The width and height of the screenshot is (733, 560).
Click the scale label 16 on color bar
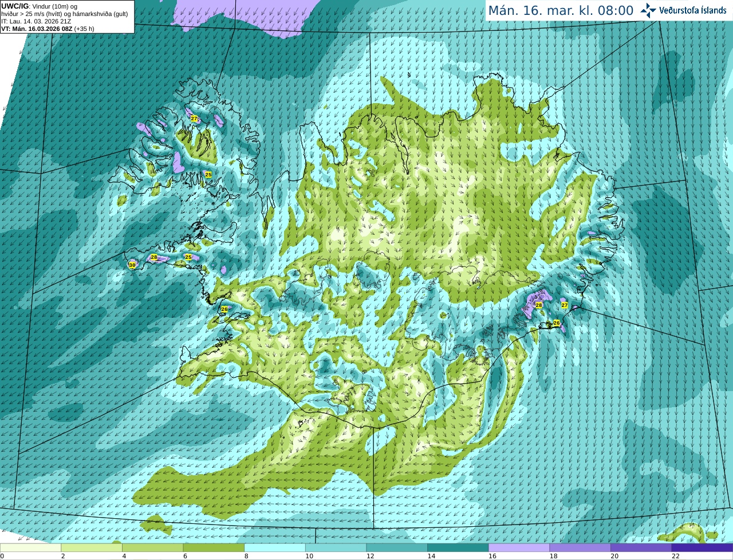coord(492,556)
